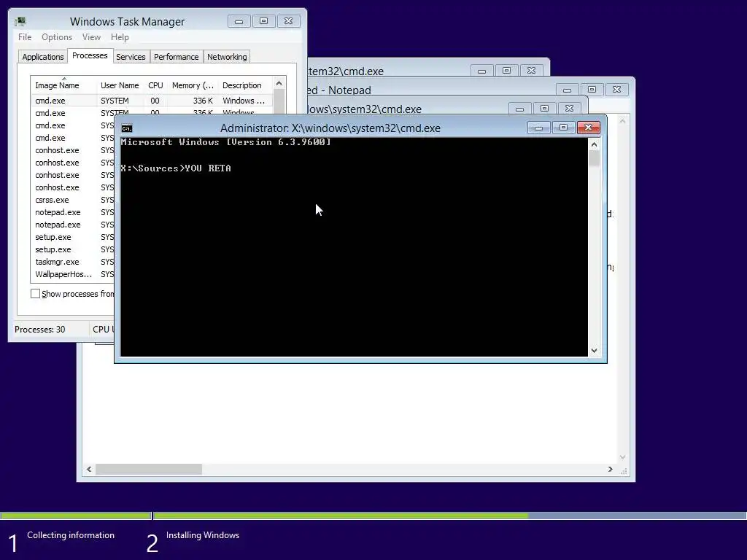The width and height of the screenshot is (747, 560).
Task: Open the Options menu in Task Manager
Action: 57,37
